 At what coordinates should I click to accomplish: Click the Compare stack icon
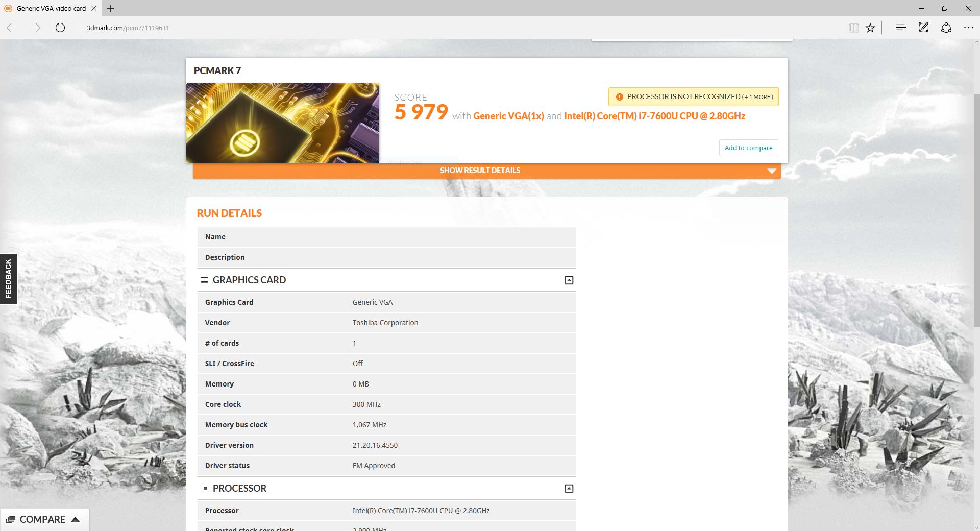11,519
